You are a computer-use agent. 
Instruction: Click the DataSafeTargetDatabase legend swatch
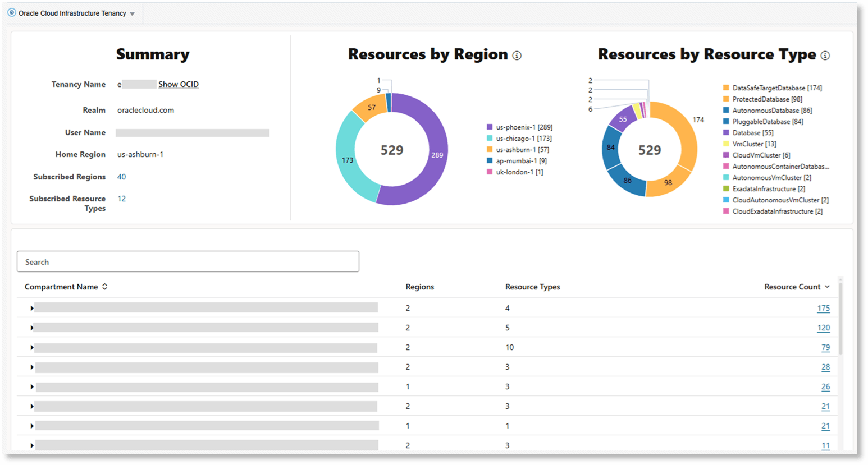pyautogui.click(x=726, y=88)
